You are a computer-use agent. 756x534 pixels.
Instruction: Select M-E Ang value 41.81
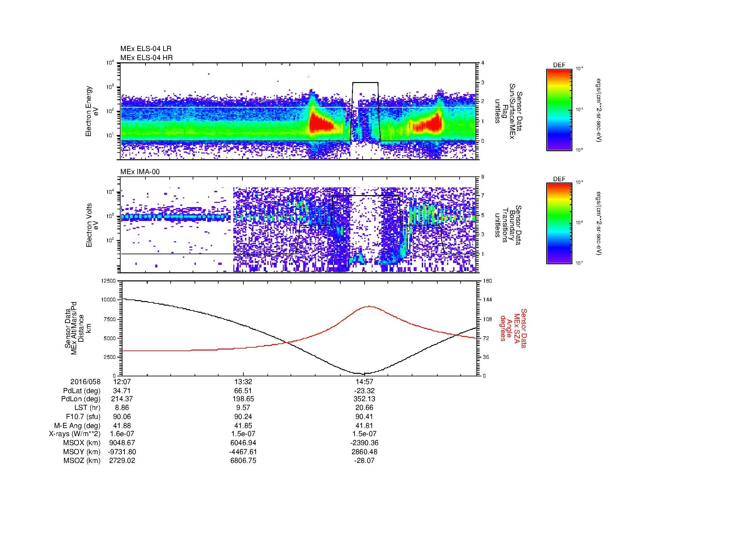pos(364,425)
